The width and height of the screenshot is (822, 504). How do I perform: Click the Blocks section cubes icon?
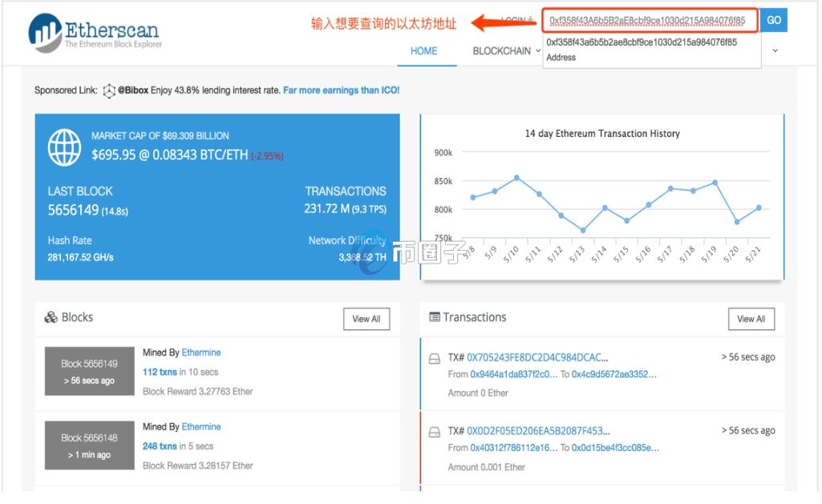tap(51, 317)
